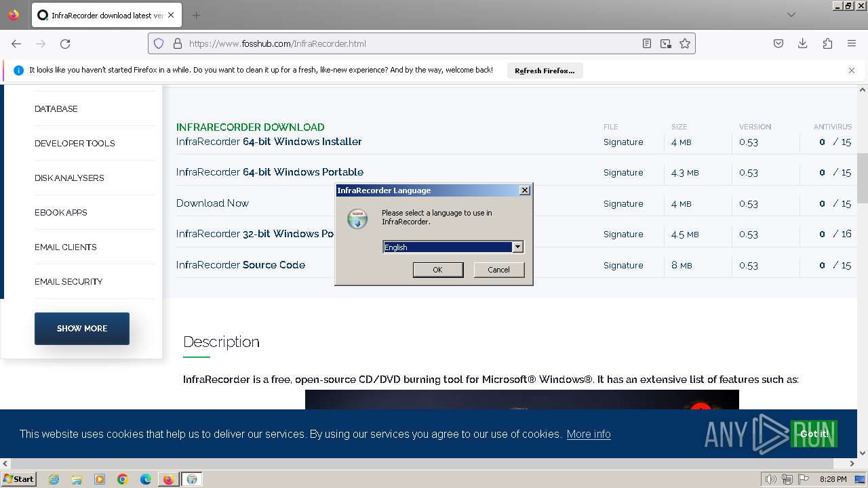Viewport: 868px width, 488px height.
Task: Close the InfraRecorder download tab
Action: pos(171,15)
